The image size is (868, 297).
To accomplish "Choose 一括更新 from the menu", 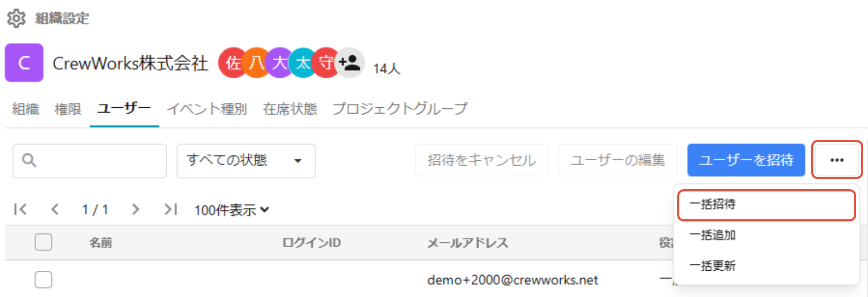I will 767,266.
